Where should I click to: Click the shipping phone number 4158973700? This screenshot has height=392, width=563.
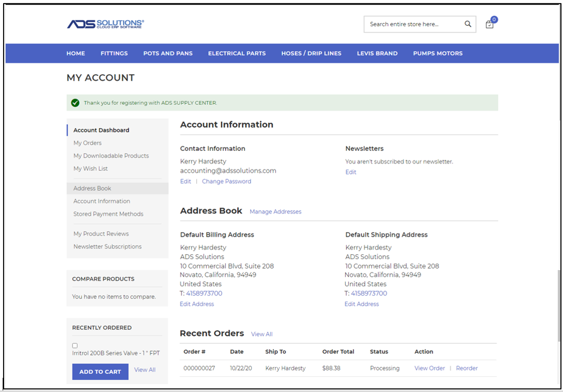[369, 293]
